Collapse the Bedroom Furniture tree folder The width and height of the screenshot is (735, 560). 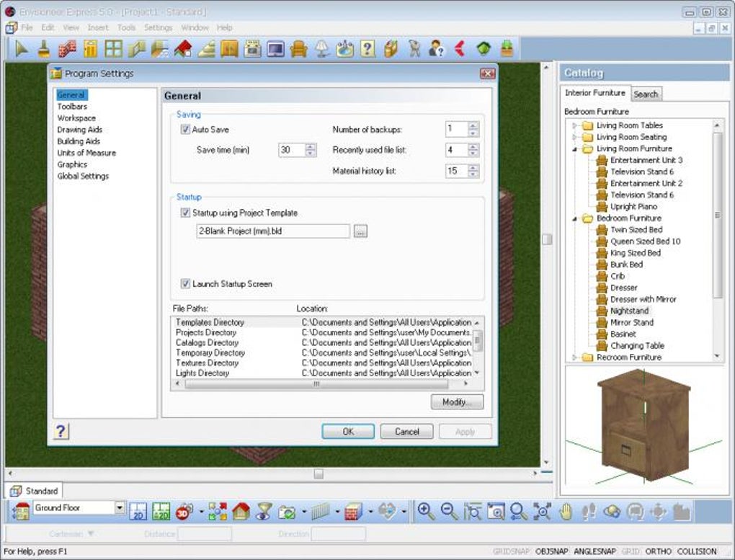[576, 218]
